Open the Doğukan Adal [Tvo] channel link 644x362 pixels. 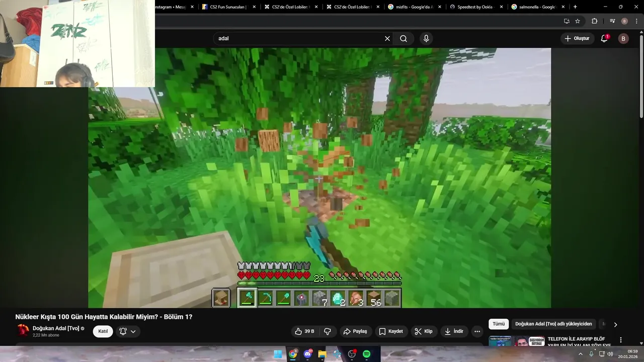pos(56,328)
